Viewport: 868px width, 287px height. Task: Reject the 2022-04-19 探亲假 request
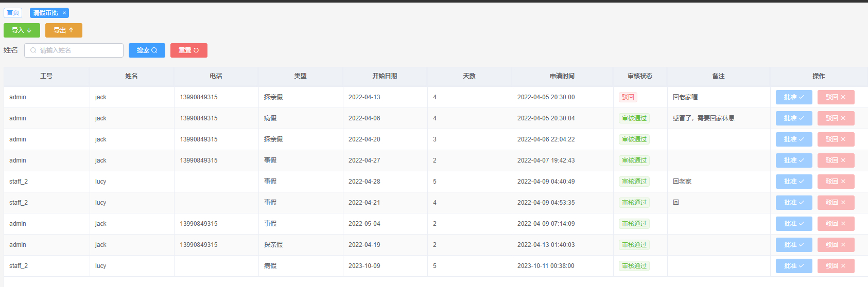[836, 245]
